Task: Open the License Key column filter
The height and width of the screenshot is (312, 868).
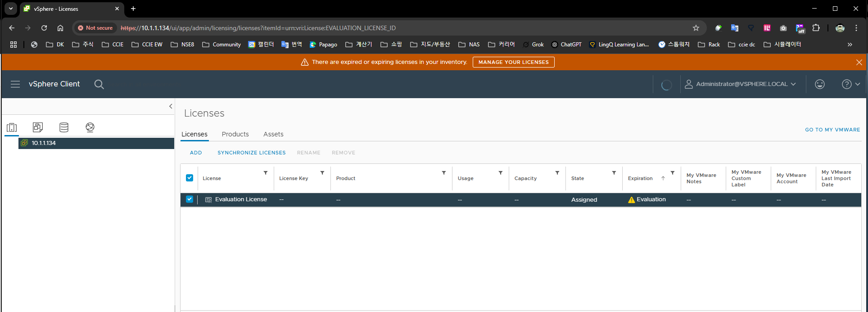Action: [x=322, y=173]
